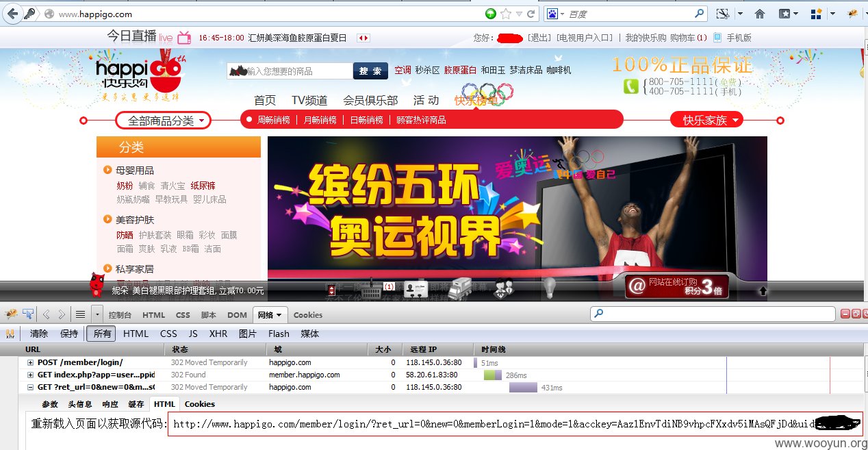Collapse GET ?ret_url=0&new=0 request row

[x=30, y=387]
